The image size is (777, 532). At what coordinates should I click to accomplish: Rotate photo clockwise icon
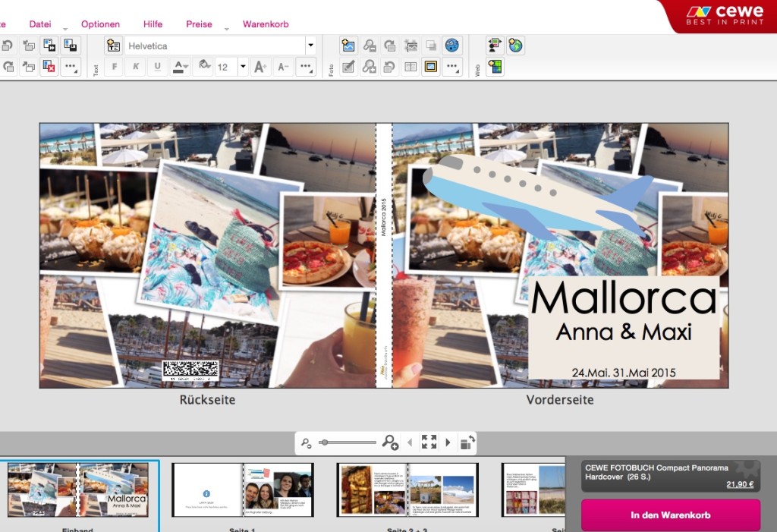click(390, 46)
